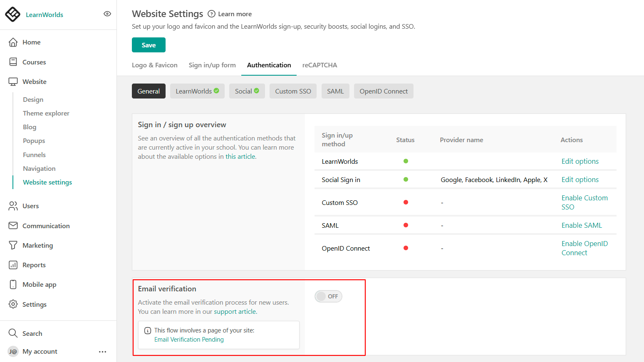Click the Search magnifier icon

pyautogui.click(x=13, y=333)
